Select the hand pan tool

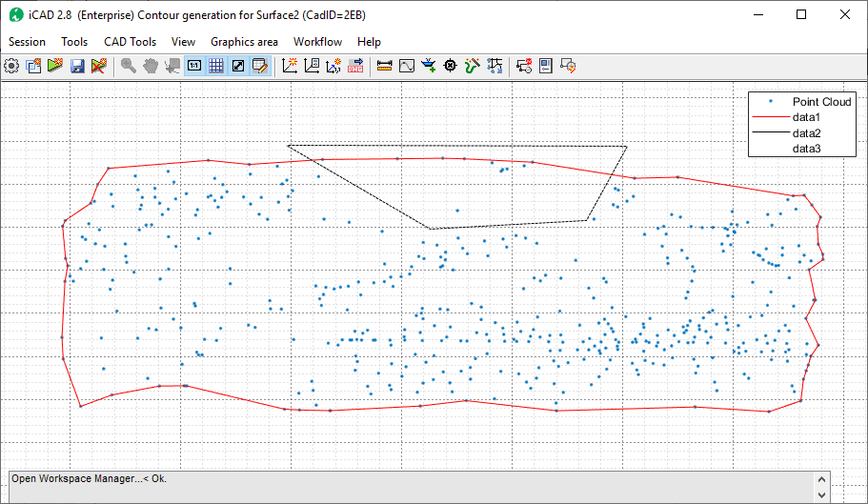[x=151, y=66]
